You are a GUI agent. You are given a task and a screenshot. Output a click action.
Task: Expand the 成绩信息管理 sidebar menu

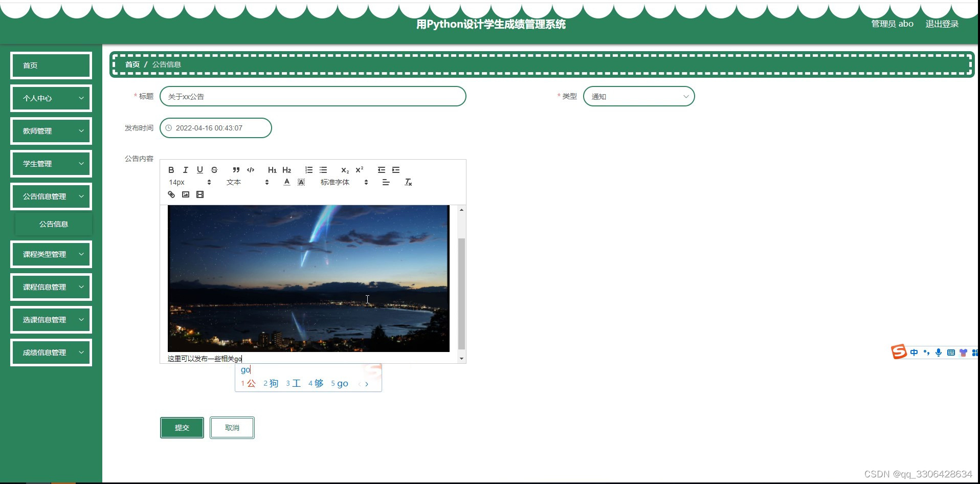coord(51,353)
